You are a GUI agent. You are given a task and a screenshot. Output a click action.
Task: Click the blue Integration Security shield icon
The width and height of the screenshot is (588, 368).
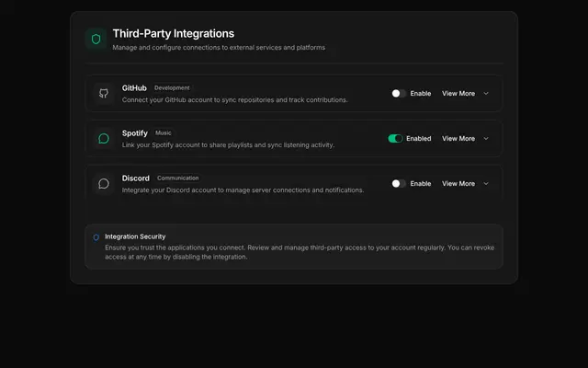[x=96, y=237]
